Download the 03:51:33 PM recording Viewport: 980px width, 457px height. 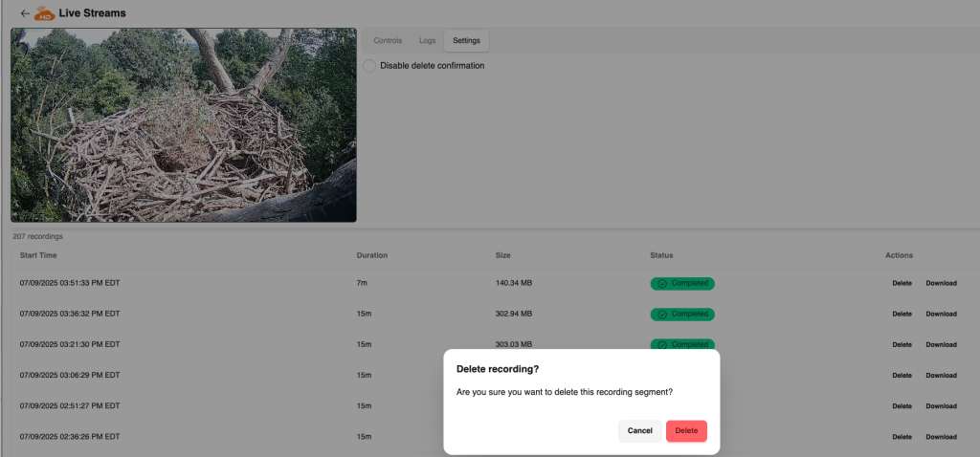point(941,284)
